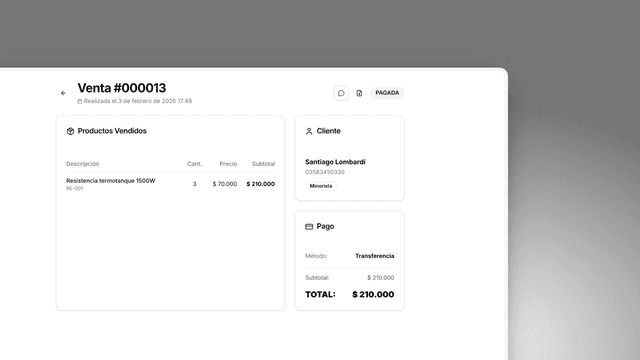Click quantity value 3 in product row

click(x=195, y=184)
